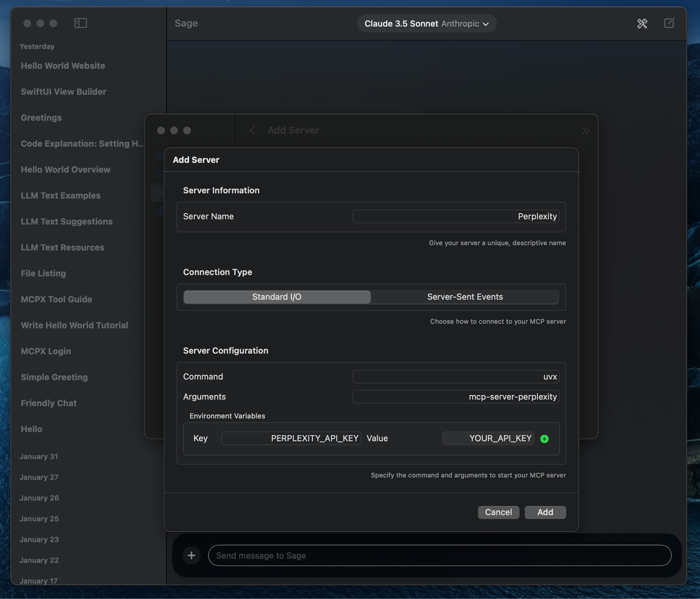Open the Hello World Overview chat
700x599 pixels.
(x=66, y=170)
